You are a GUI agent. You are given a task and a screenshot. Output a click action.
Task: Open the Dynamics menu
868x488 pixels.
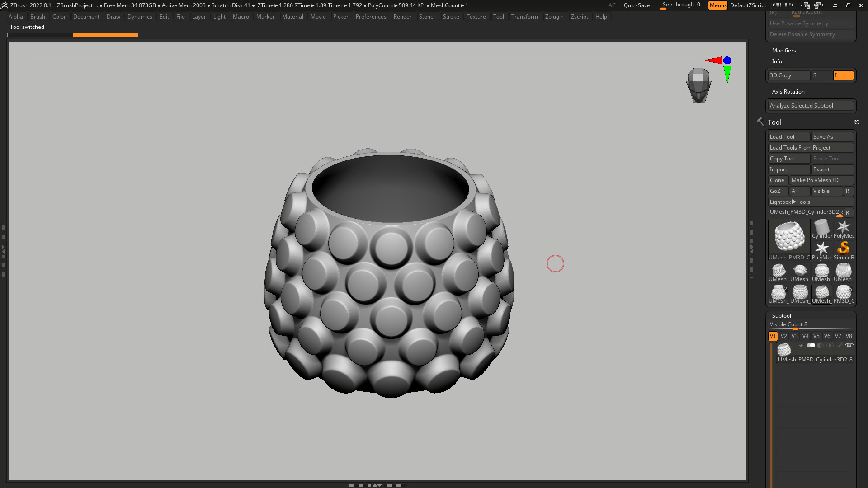click(x=140, y=16)
